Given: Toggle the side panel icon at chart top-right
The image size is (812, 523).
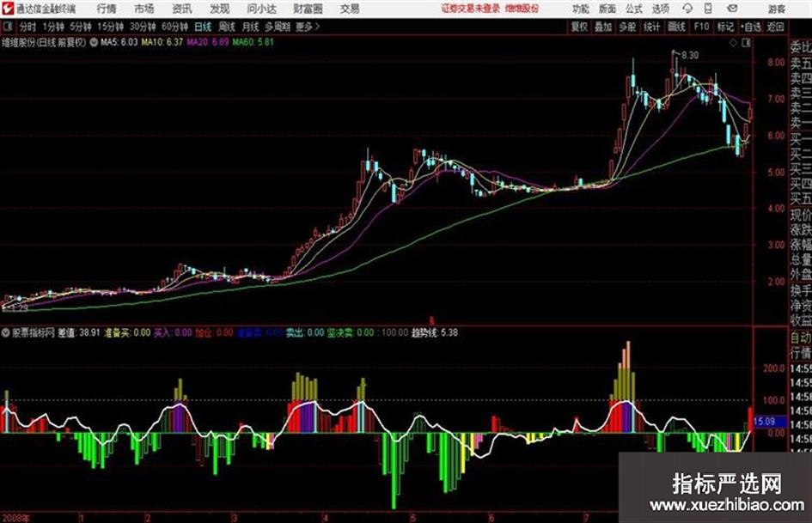Looking at the screenshot, I should pos(746,43).
